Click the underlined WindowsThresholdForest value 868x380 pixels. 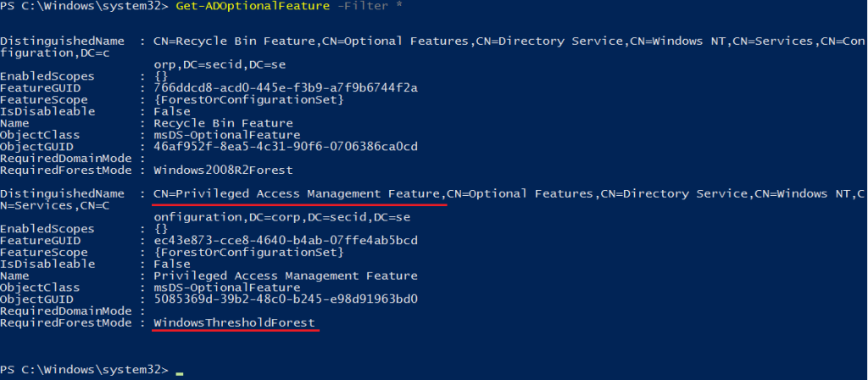[234, 322]
